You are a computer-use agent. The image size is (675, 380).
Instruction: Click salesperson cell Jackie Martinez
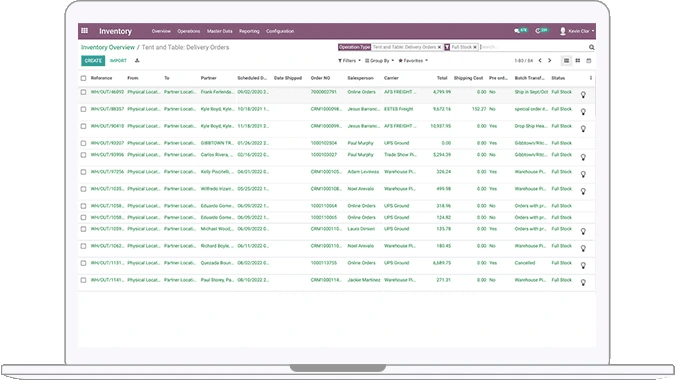pos(364,280)
